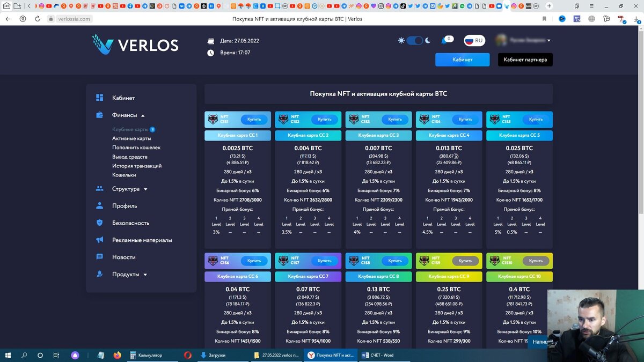The width and height of the screenshot is (644, 362).
Task: Open the RU language selector
Action: point(474,41)
